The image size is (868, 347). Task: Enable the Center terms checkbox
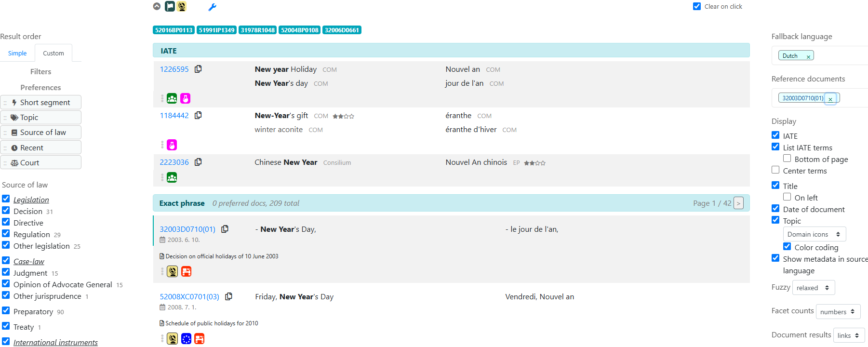click(x=775, y=170)
